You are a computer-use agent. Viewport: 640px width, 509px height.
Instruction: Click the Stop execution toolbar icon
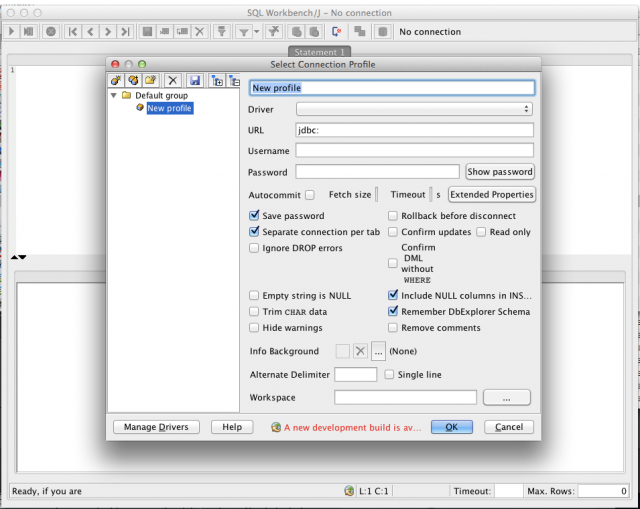(x=51, y=31)
